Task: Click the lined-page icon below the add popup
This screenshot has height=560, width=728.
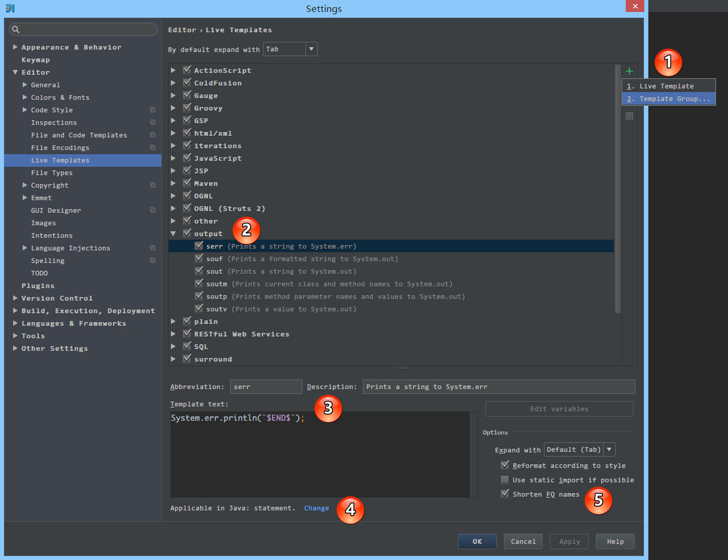Action: (629, 116)
